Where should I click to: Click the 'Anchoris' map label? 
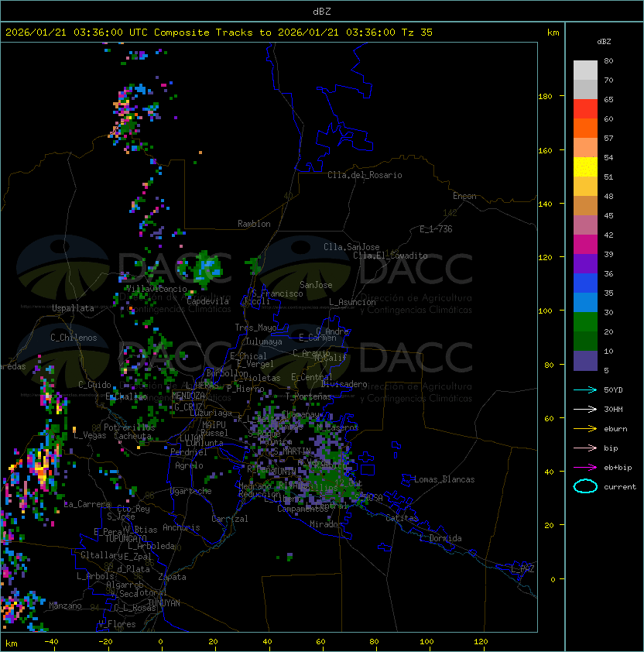point(181,527)
